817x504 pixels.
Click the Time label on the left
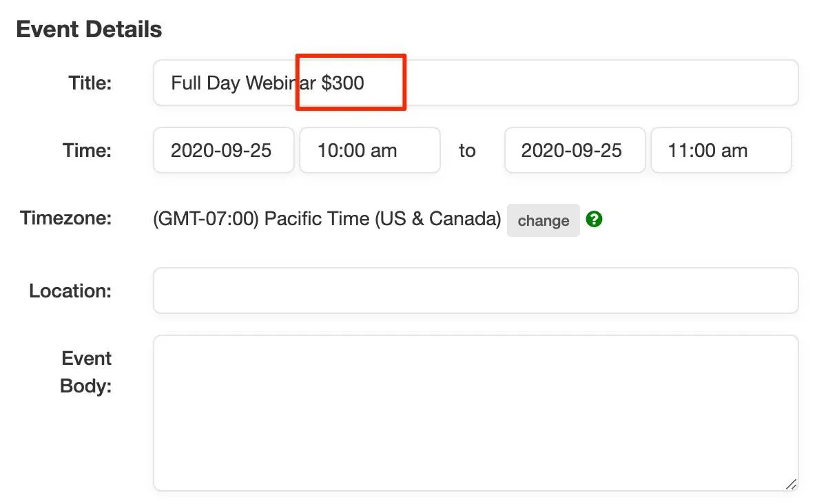click(85, 150)
